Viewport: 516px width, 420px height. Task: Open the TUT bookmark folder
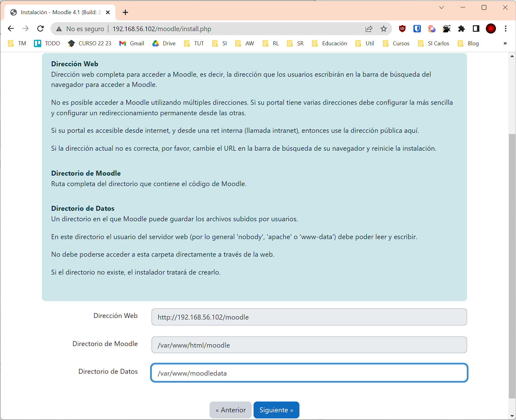(194, 43)
